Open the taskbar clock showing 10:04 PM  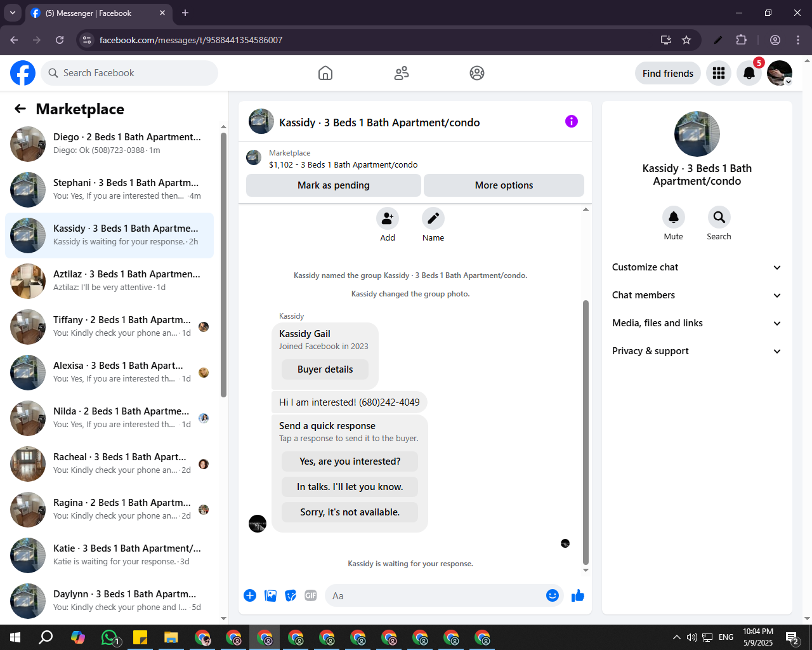758,637
